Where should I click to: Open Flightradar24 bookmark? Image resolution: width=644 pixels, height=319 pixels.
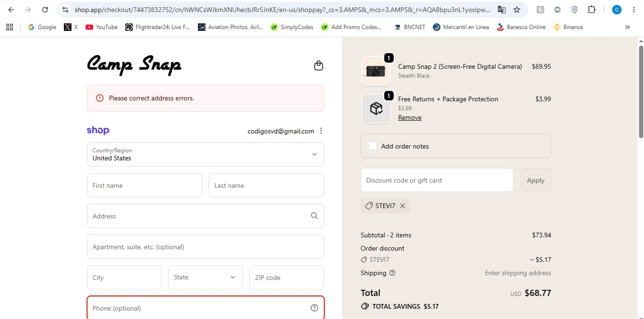pyautogui.click(x=157, y=27)
